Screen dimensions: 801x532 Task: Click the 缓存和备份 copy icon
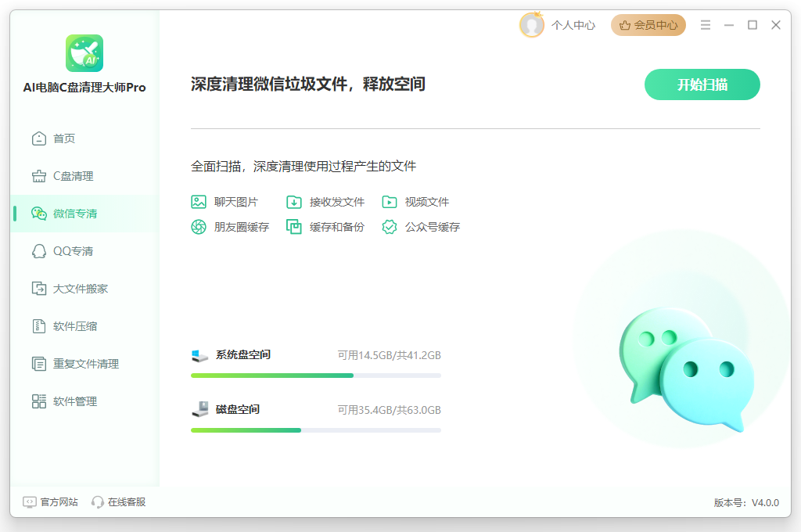pyautogui.click(x=294, y=226)
